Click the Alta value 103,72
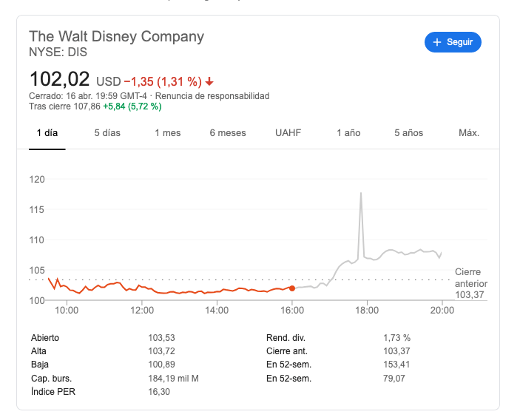 (161, 351)
